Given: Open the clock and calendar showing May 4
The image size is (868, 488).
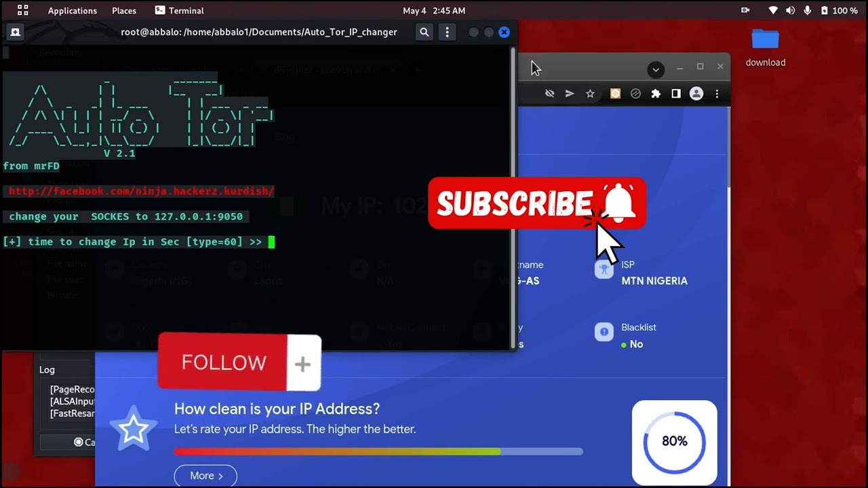Looking at the screenshot, I should coord(434,11).
